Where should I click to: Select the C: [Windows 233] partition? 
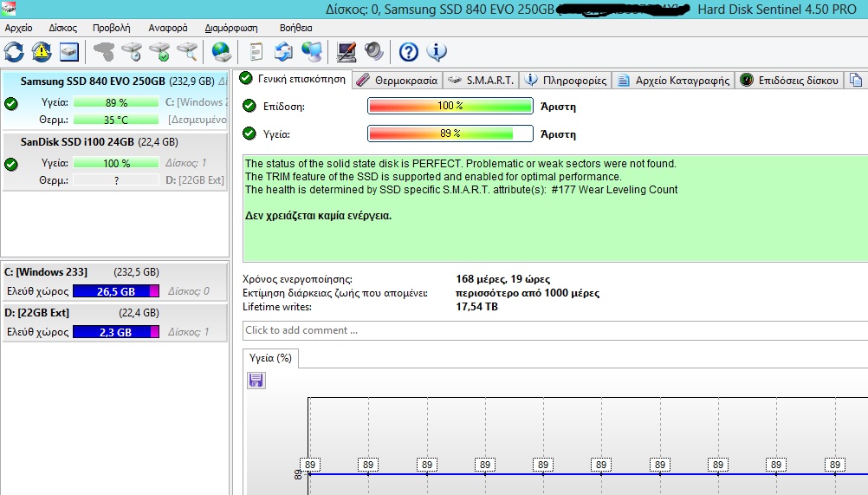click(116, 282)
